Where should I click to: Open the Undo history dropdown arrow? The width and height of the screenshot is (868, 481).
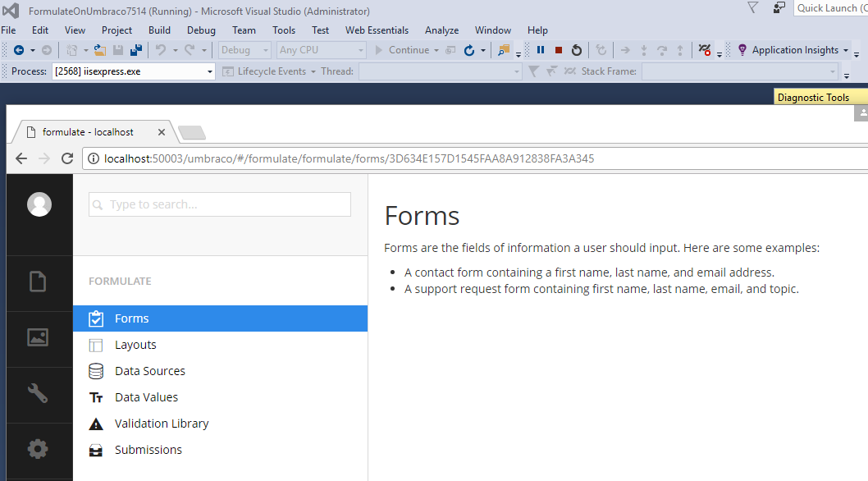pos(175,50)
